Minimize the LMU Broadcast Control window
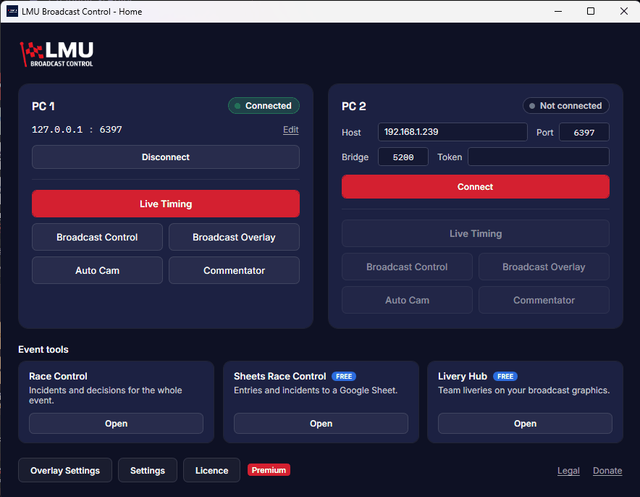Image resolution: width=640 pixels, height=497 pixels. point(558,11)
